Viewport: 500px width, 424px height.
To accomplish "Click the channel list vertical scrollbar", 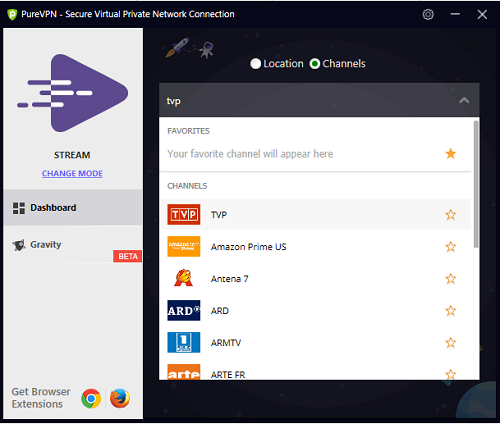I will (476, 184).
